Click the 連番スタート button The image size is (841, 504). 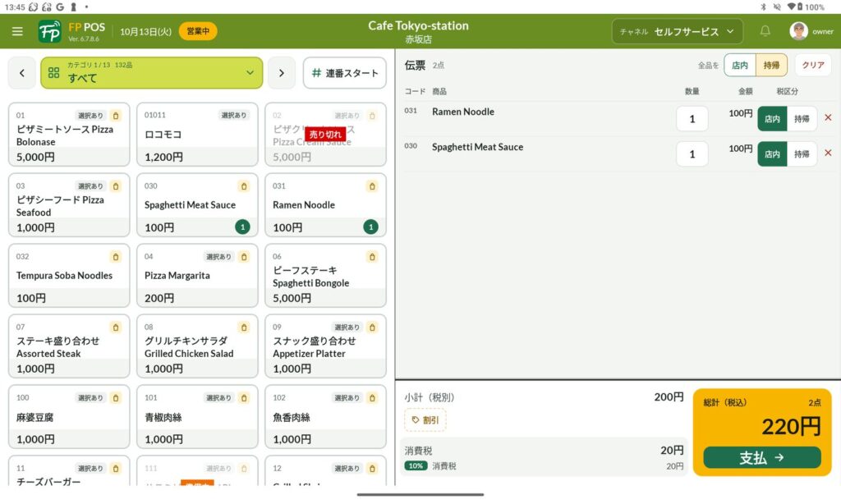click(345, 73)
